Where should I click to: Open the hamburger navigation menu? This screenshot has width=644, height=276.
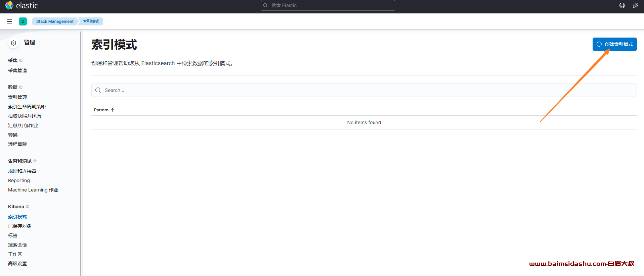(x=9, y=21)
